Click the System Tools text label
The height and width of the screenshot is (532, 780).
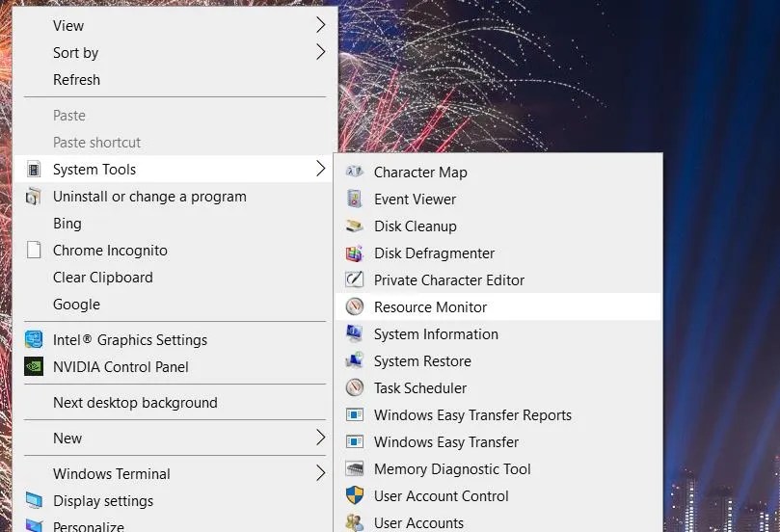click(x=94, y=170)
